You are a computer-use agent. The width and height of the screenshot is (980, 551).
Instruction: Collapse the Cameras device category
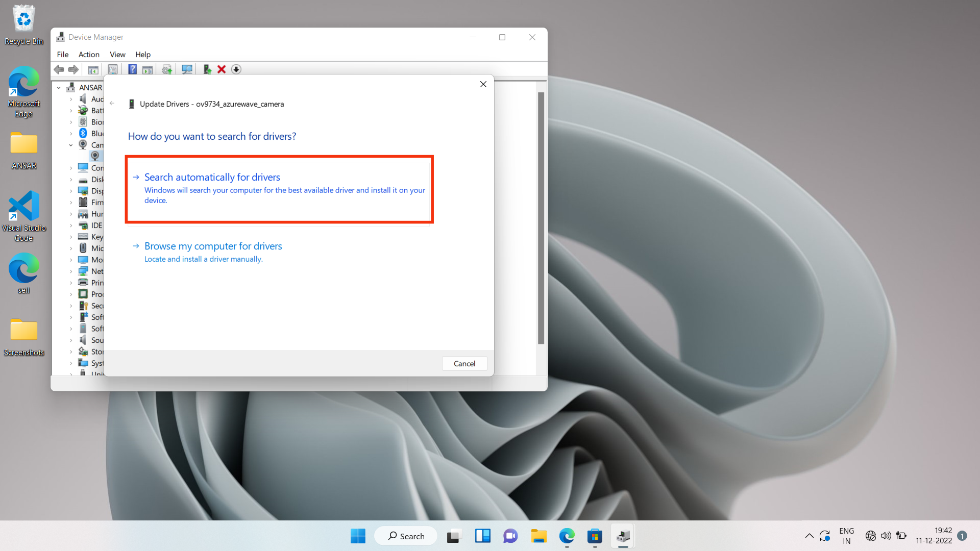71,145
